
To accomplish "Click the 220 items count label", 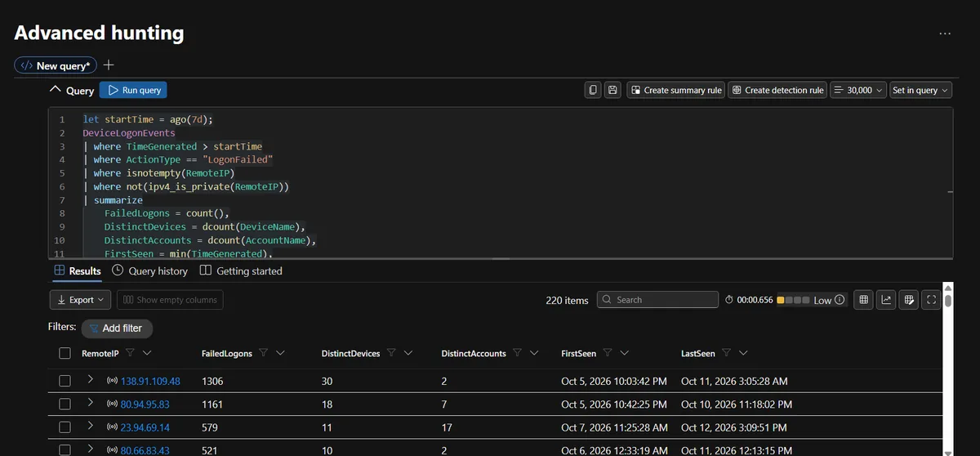I will (x=567, y=300).
